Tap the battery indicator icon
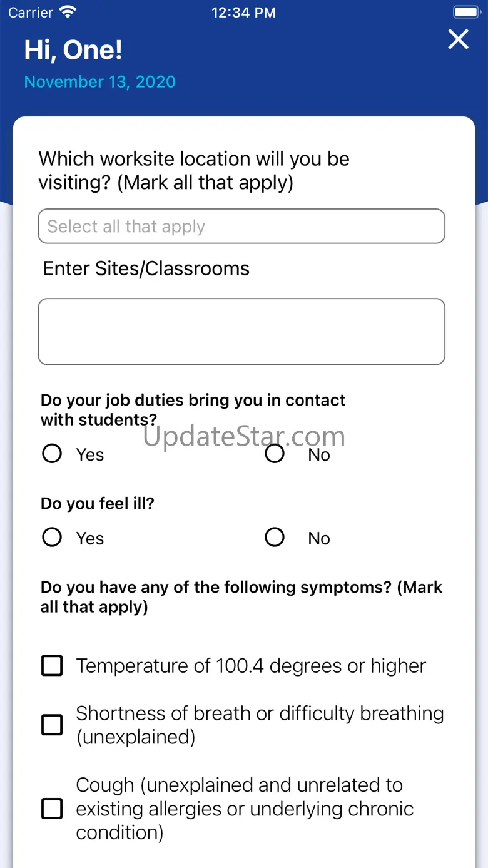This screenshot has height=868, width=488. tap(466, 12)
